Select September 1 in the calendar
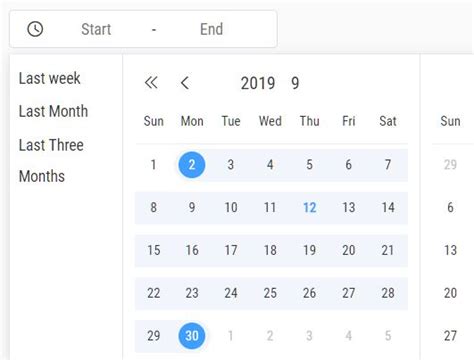Screen dimensions: 474x360 [x=153, y=165]
